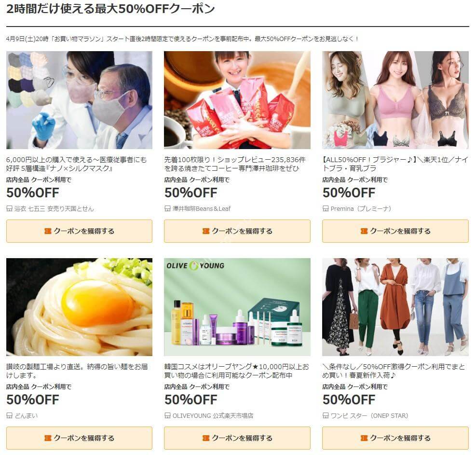
Task: Get the coupon for OLIVEYOUNG store
Action: click(237, 438)
